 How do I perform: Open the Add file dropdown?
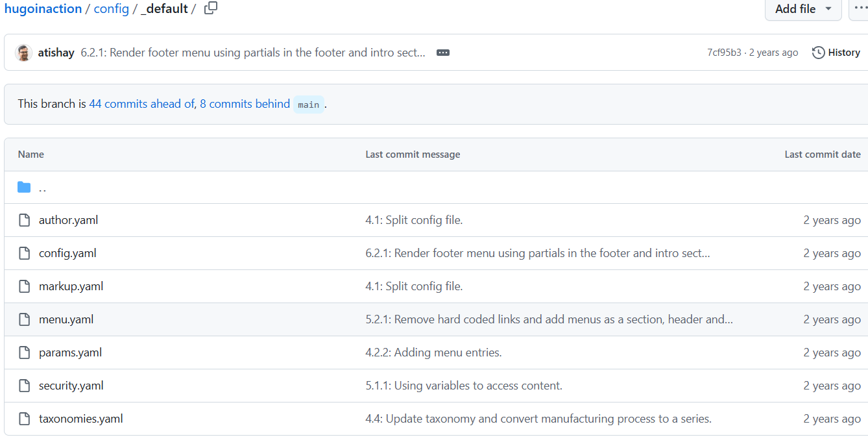pyautogui.click(x=803, y=9)
